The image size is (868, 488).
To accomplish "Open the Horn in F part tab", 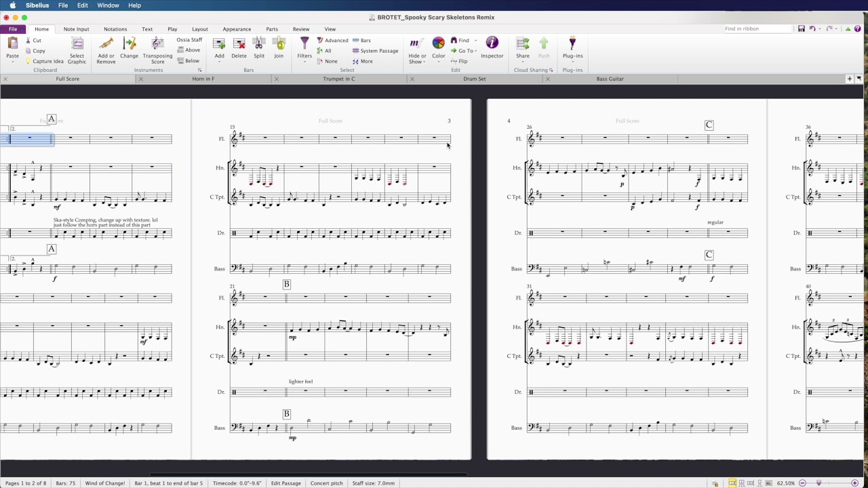I will pos(203,79).
